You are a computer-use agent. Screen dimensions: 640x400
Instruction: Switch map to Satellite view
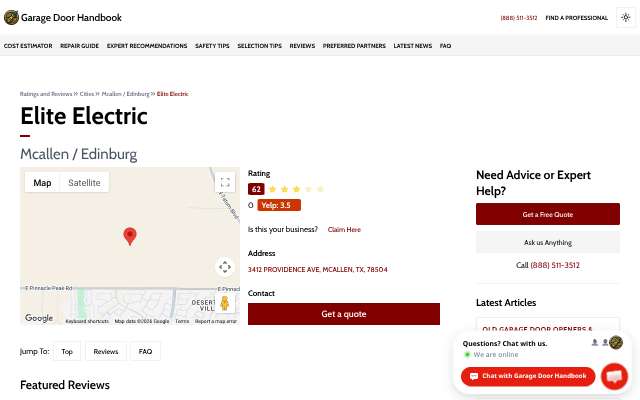click(84, 182)
